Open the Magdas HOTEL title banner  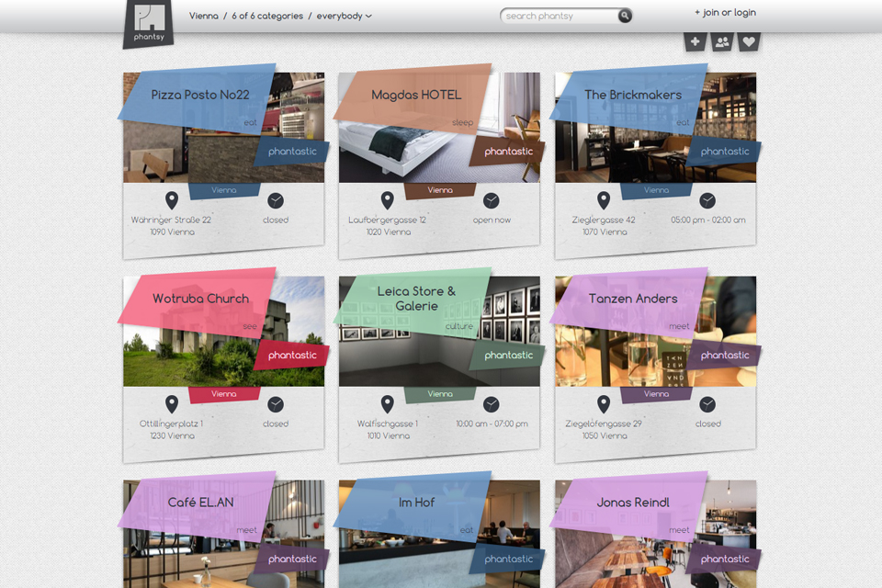[x=413, y=99]
